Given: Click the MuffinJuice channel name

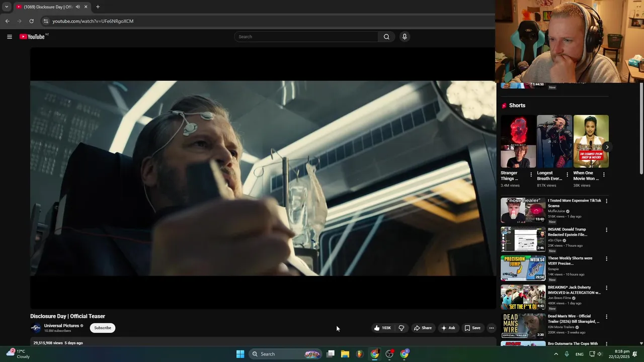Looking at the screenshot, I should [556, 211].
